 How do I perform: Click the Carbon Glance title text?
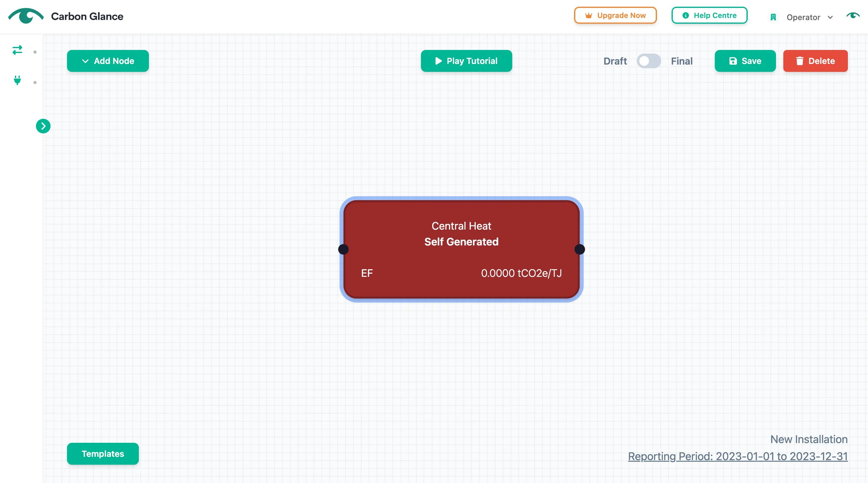pos(87,16)
